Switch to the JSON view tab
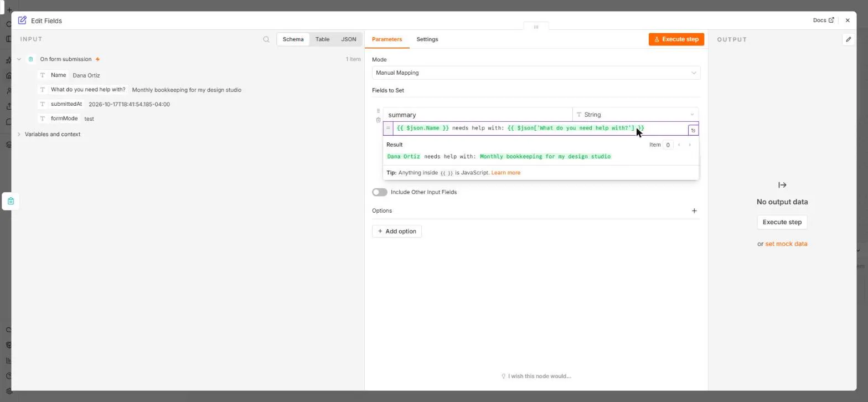Image resolution: width=868 pixels, height=402 pixels. (349, 39)
